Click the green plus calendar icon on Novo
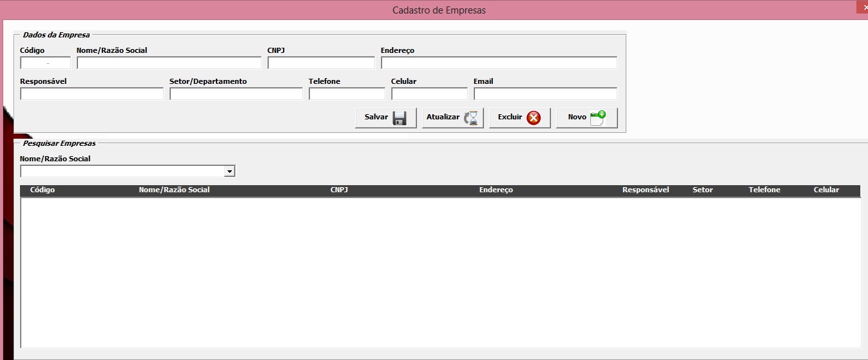868x360 pixels. click(x=598, y=118)
